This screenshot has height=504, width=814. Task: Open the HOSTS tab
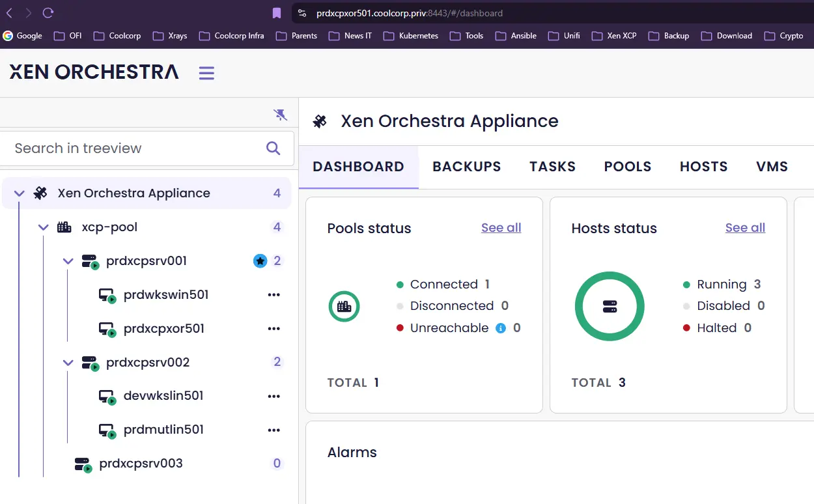[x=703, y=167]
